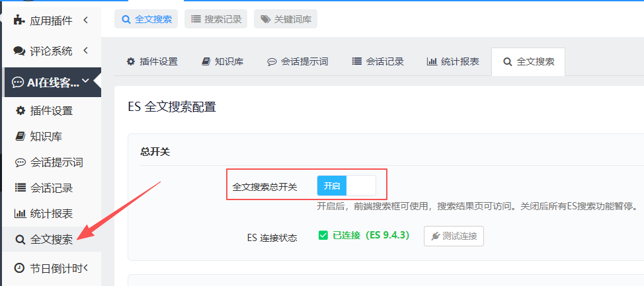The width and height of the screenshot is (644, 286).
Task: Click the puzzle icon beside 应用插件
Action: click(19, 20)
